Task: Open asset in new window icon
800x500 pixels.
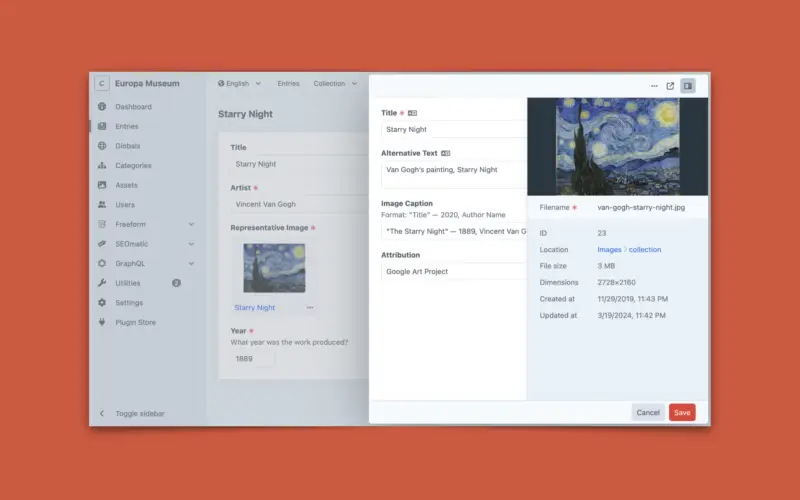Action: pyautogui.click(x=670, y=86)
